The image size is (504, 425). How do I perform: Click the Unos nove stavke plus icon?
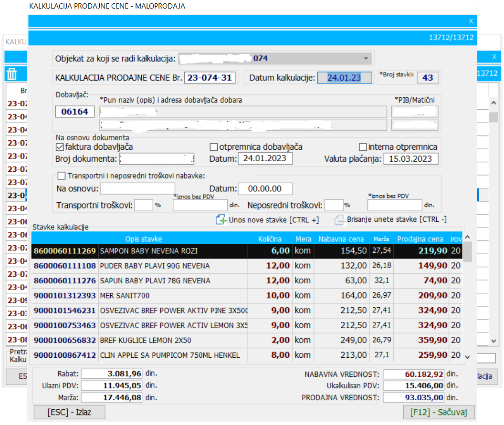click(221, 220)
